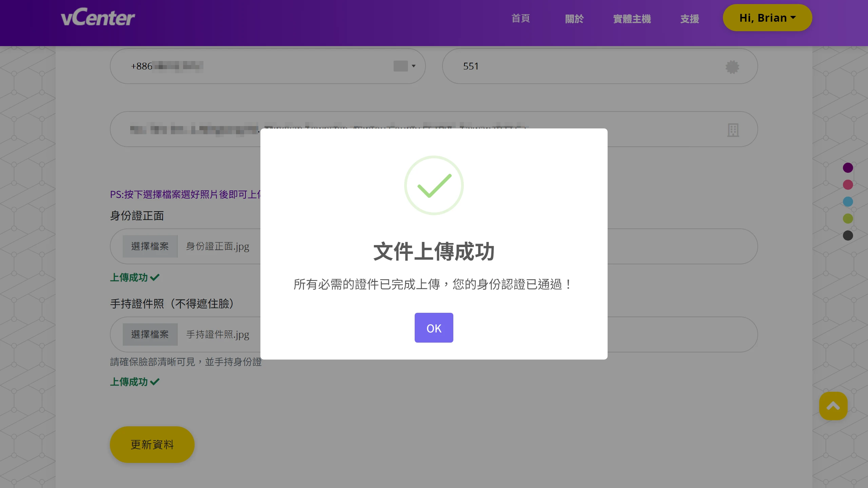Click the vCenter logo
The image size is (868, 488).
[x=98, y=17]
